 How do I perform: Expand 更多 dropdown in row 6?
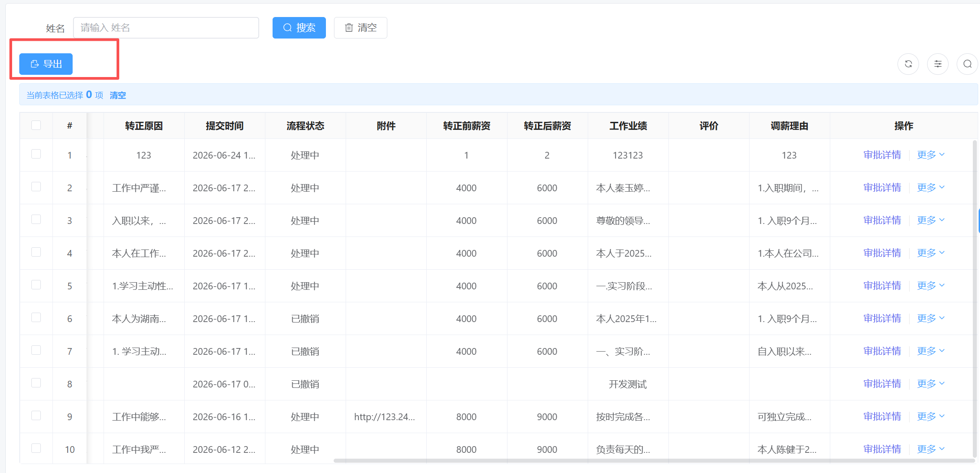pyautogui.click(x=931, y=318)
